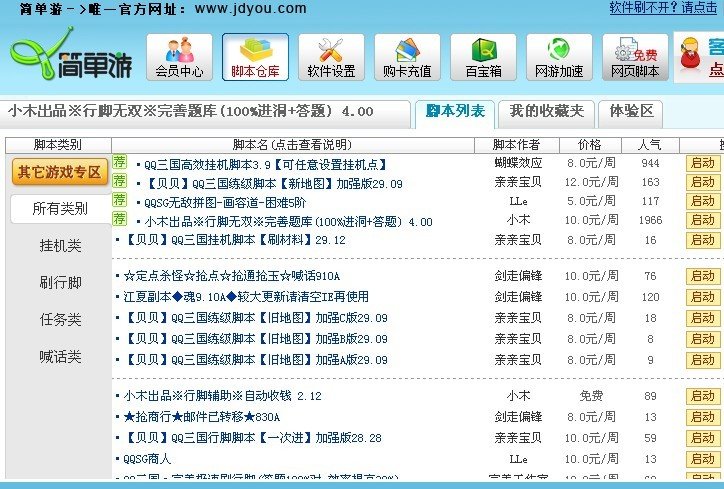Click 启动 for 江夏副本魂9.10A row
Viewport: 724px width, 489px height.
point(703,297)
